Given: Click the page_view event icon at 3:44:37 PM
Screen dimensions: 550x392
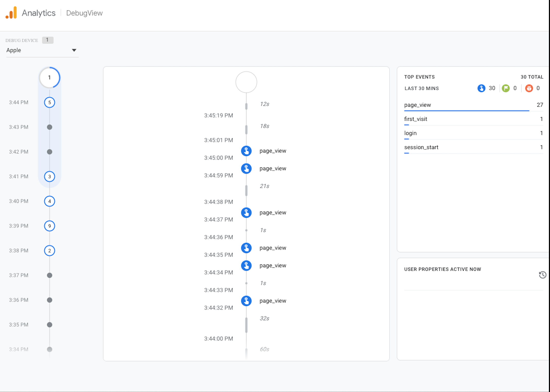Looking at the screenshot, I should click(x=246, y=213).
